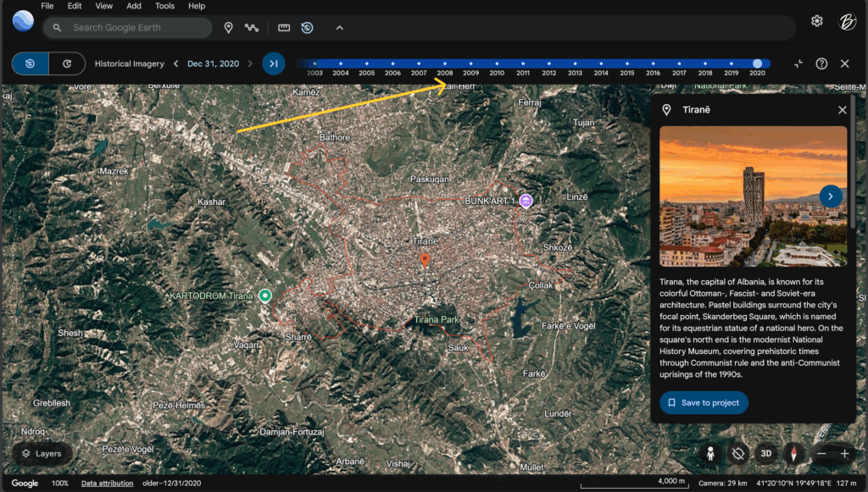
Task: Click the 100% loading status indicator
Action: [x=60, y=484]
